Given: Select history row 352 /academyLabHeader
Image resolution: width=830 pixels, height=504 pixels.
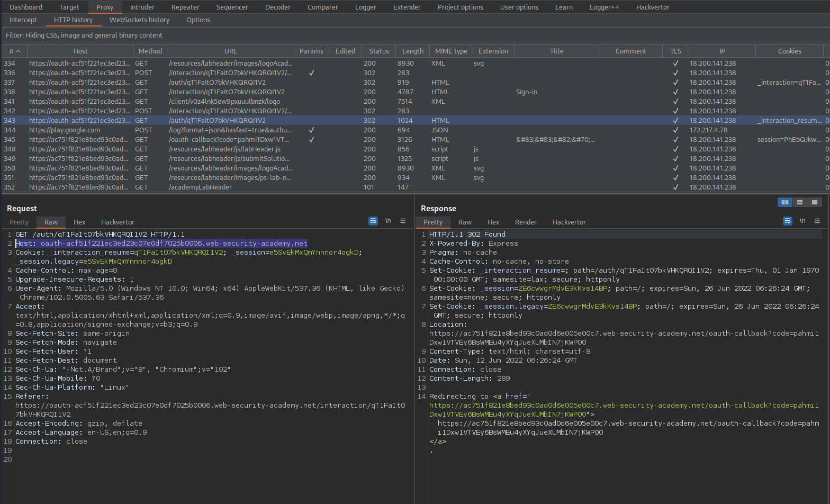Looking at the screenshot, I should point(415,187).
